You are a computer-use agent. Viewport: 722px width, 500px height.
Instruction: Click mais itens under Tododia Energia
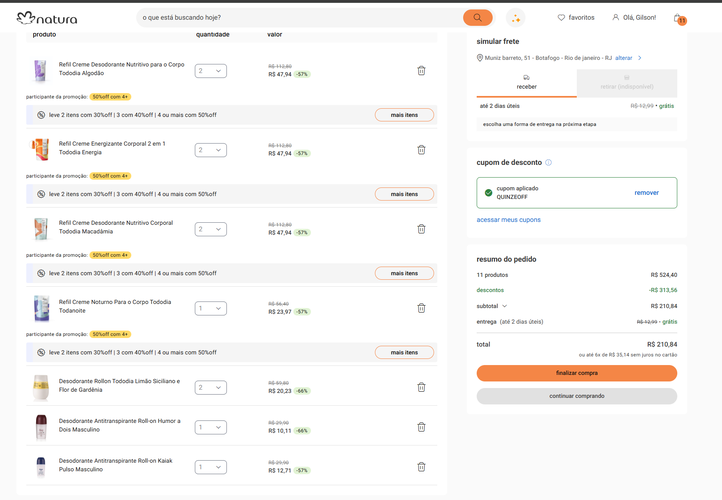point(404,194)
